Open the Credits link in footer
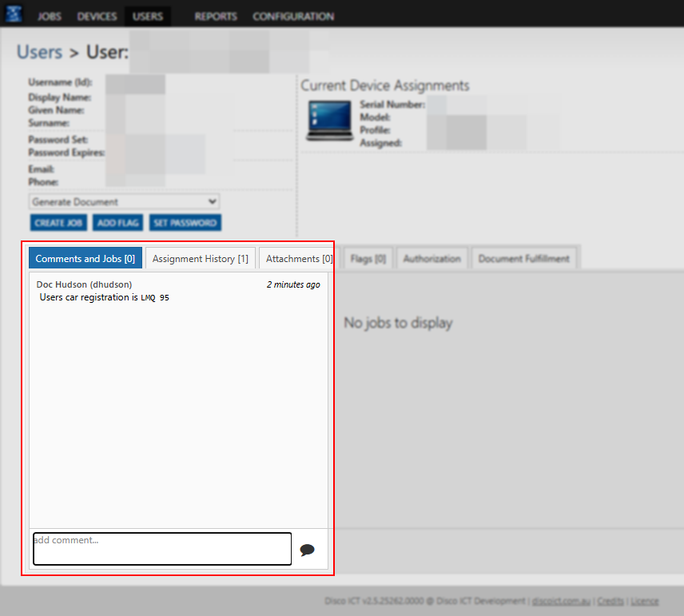 coord(610,601)
